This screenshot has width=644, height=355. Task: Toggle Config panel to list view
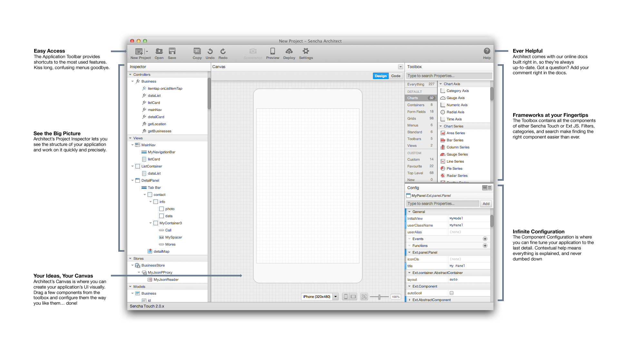click(490, 188)
